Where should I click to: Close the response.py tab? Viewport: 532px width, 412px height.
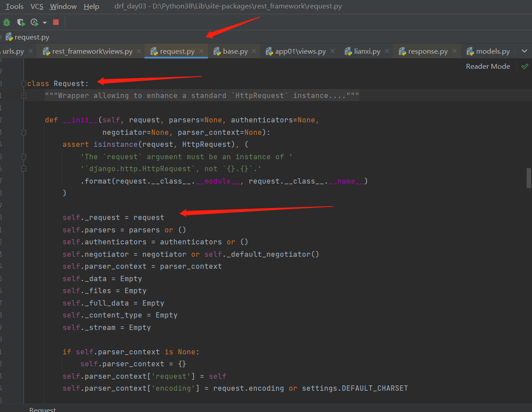click(454, 51)
